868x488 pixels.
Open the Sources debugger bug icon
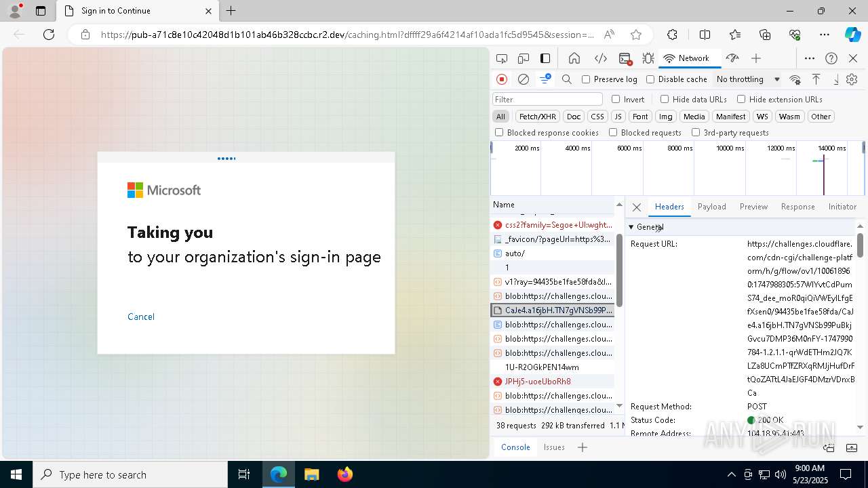(x=648, y=58)
